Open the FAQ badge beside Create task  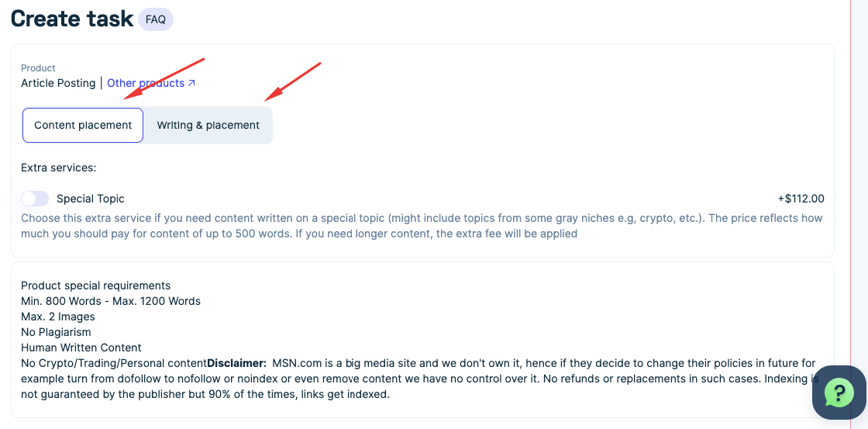[x=156, y=19]
